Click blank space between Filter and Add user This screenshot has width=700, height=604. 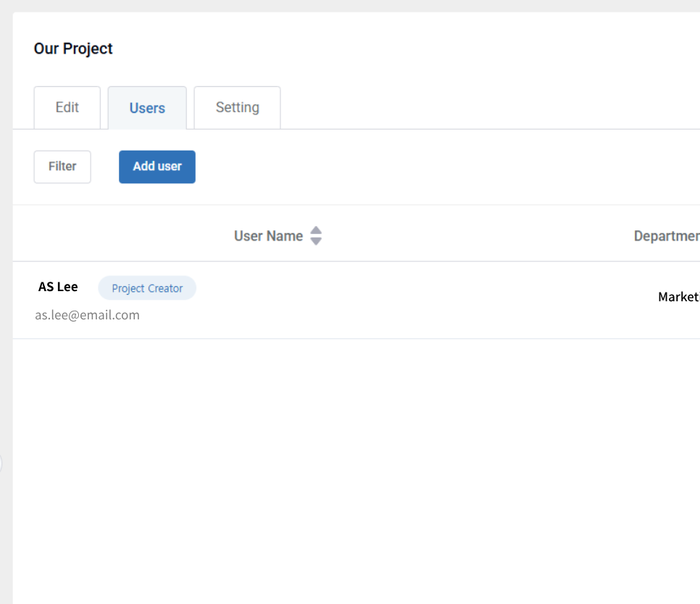105,167
